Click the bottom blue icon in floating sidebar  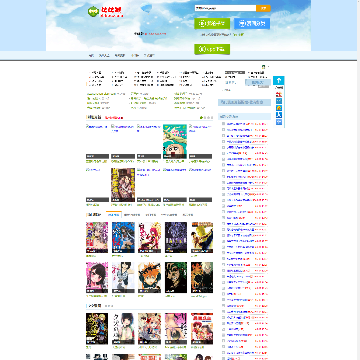(279, 122)
